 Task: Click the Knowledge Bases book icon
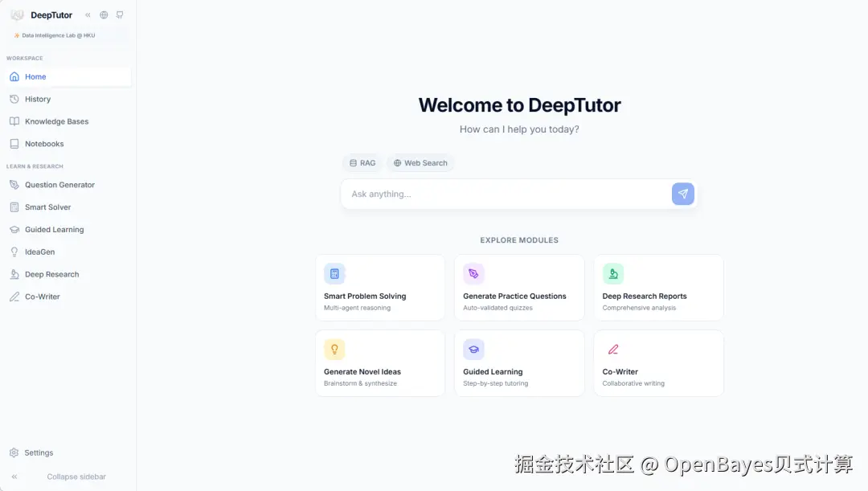(x=14, y=121)
